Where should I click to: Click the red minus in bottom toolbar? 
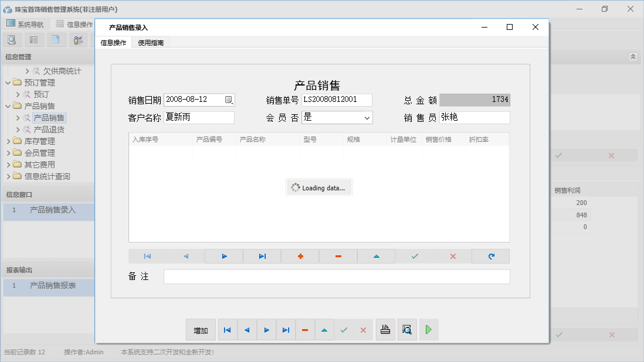click(305, 330)
